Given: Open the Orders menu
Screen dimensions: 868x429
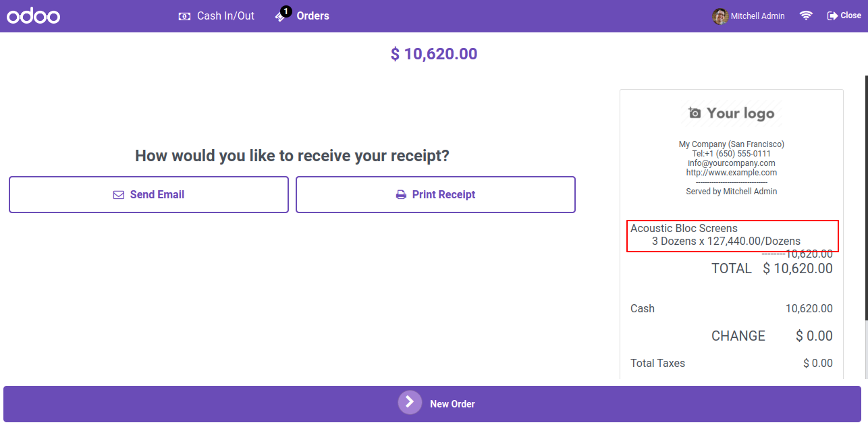Looking at the screenshot, I should coord(302,16).
